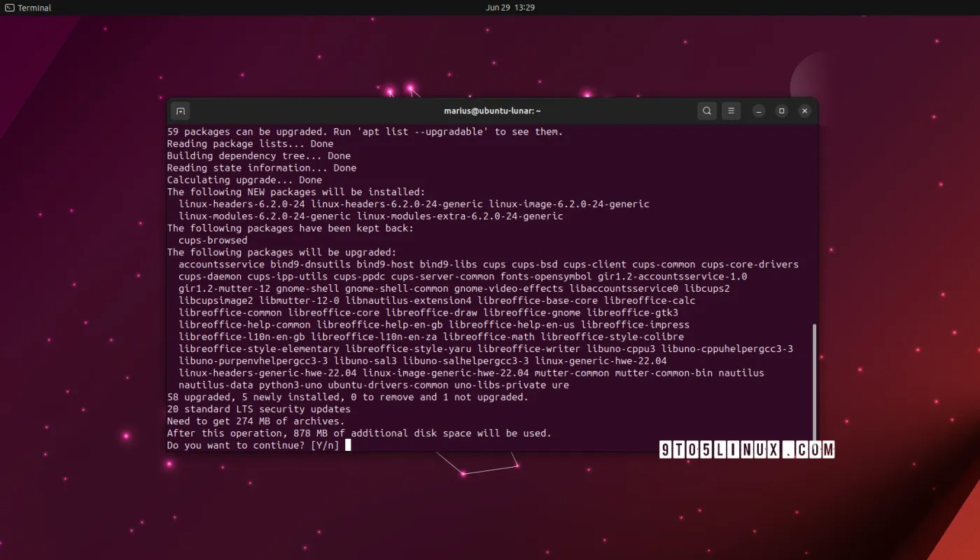980x560 pixels.
Task: Click the 'gnome-video-effects' package name
Action: pos(509,288)
